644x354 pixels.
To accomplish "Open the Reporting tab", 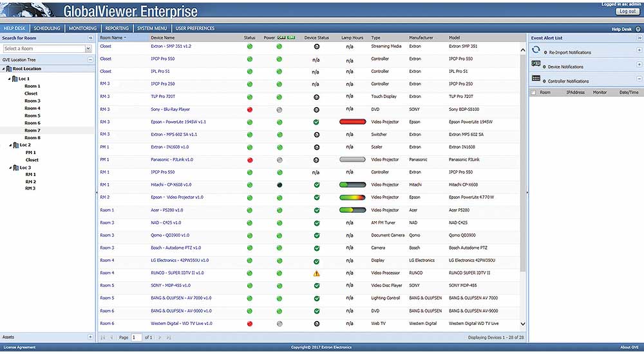I will pyautogui.click(x=117, y=28).
